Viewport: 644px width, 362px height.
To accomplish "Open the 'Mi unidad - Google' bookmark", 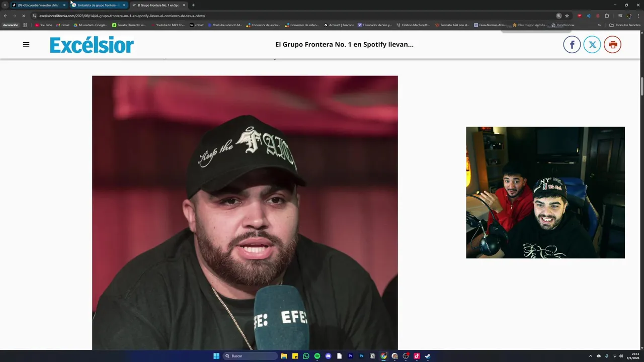I will coord(91,25).
